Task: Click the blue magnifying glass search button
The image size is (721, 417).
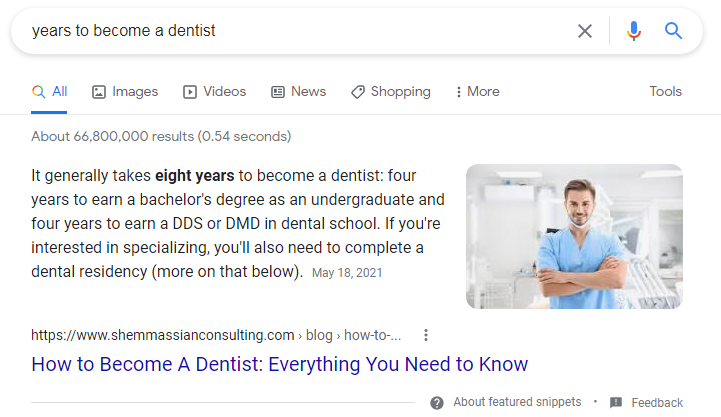Action: click(673, 31)
